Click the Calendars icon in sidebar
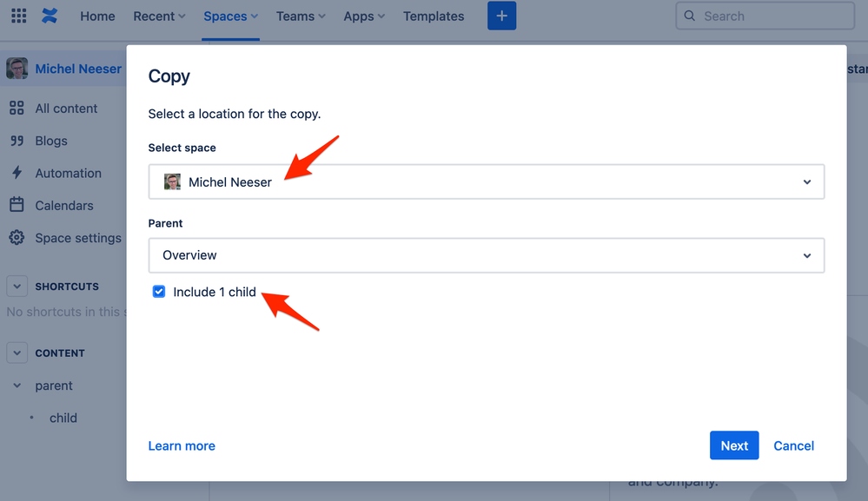 click(x=17, y=205)
